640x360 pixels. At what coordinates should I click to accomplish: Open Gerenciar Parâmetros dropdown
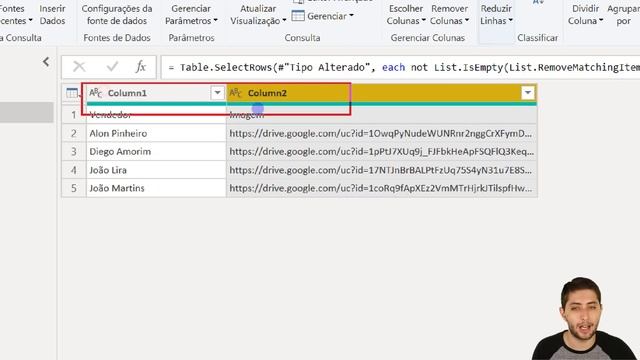point(191,15)
